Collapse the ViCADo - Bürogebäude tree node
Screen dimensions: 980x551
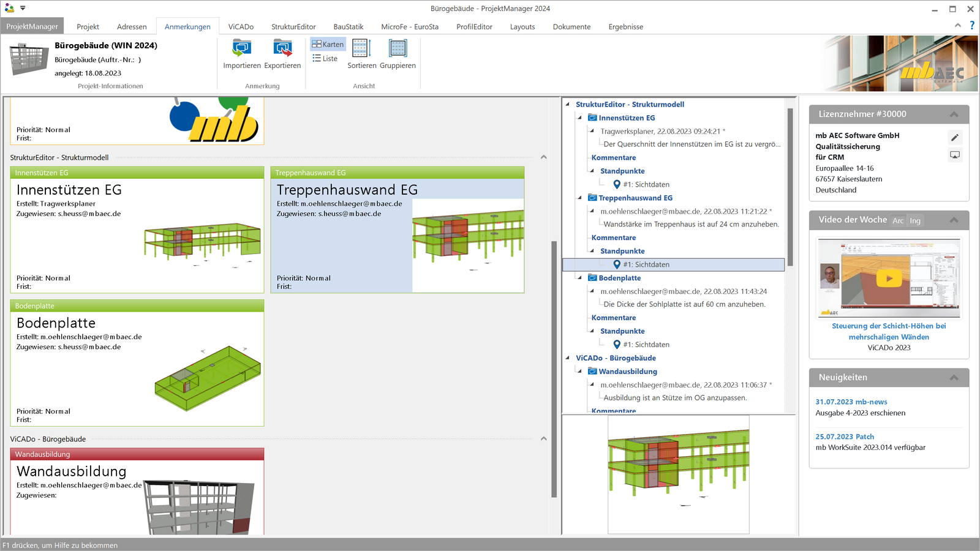tap(567, 358)
